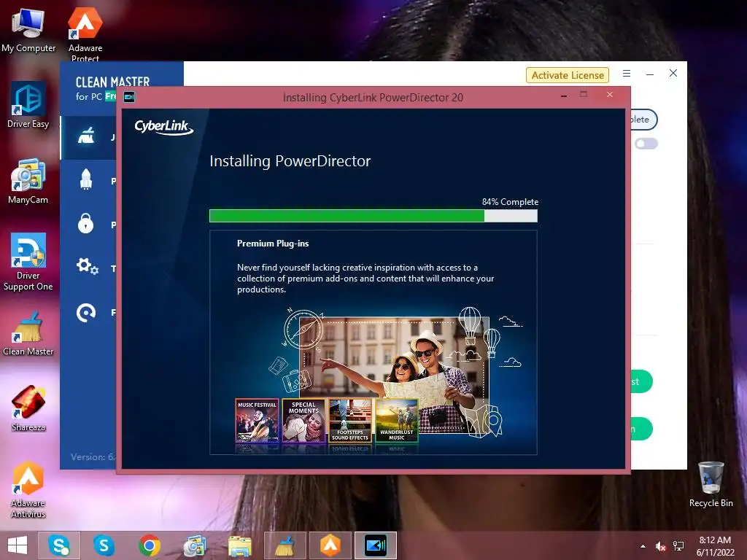Image resolution: width=747 pixels, height=560 pixels.
Task: Close the PowerDirector installer window
Action: [610, 95]
